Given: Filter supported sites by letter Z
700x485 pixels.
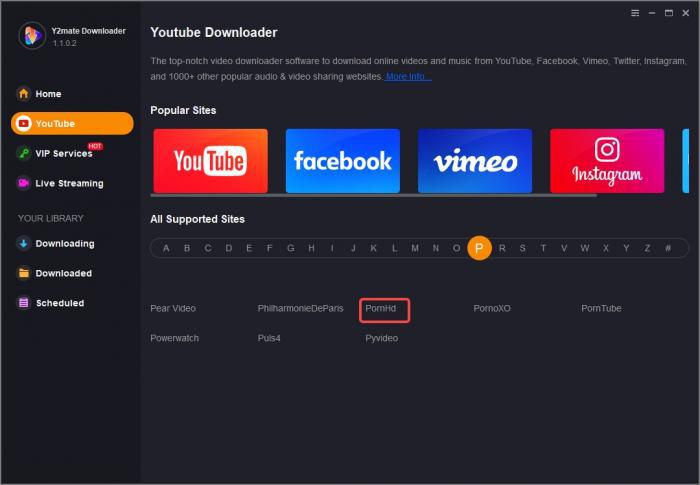Looking at the screenshot, I should [647, 248].
